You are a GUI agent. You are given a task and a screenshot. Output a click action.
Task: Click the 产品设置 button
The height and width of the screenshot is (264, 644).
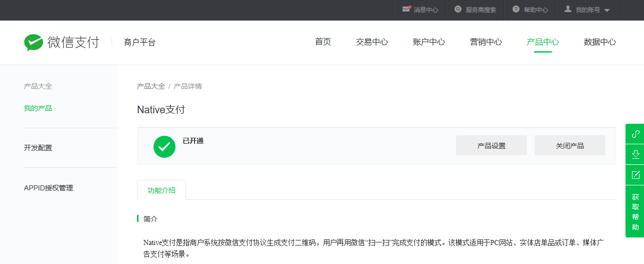pyautogui.click(x=491, y=145)
